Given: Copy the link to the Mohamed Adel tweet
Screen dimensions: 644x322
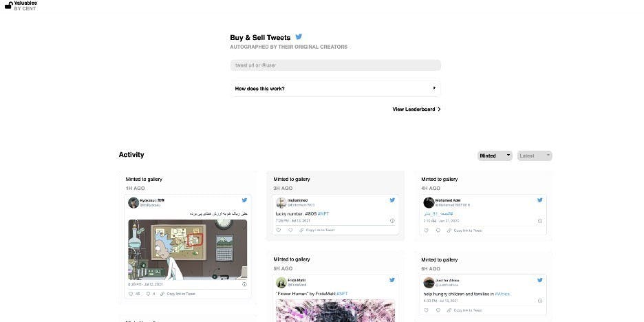Looking at the screenshot, I should 465,230.
